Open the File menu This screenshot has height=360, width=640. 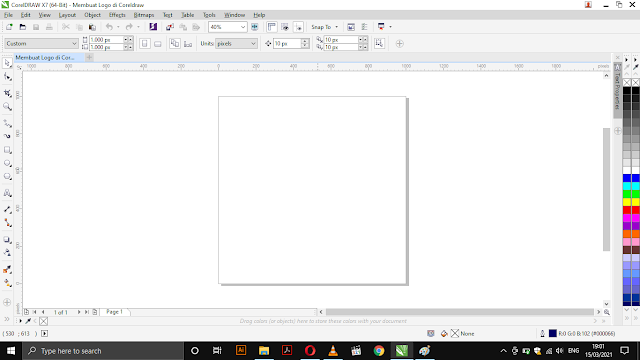pos(8,15)
